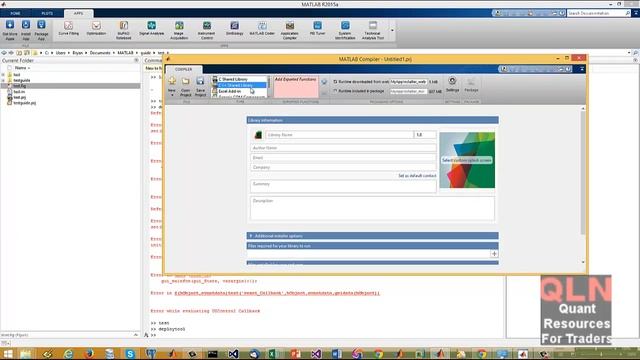Select the COMPILER tab
Viewport: 640px width, 360px height.
tap(184, 69)
